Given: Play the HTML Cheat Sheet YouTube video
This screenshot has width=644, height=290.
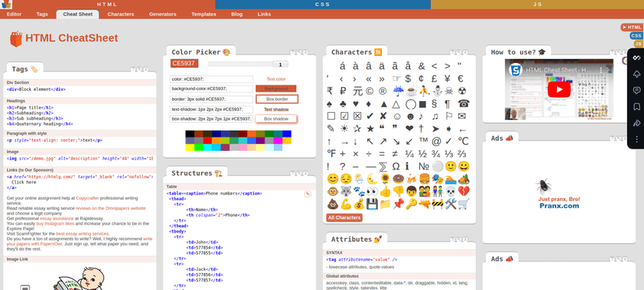Looking at the screenshot, I should [x=558, y=89].
